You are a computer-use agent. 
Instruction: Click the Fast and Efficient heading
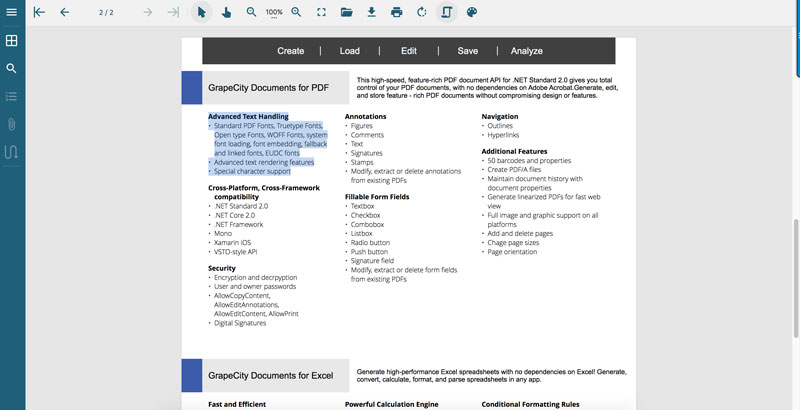(x=237, y=404)
